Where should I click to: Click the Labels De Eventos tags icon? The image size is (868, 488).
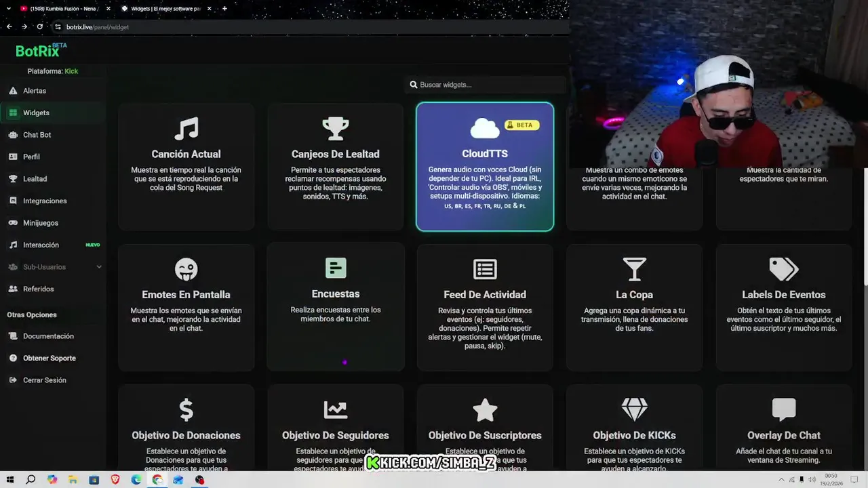784,269
